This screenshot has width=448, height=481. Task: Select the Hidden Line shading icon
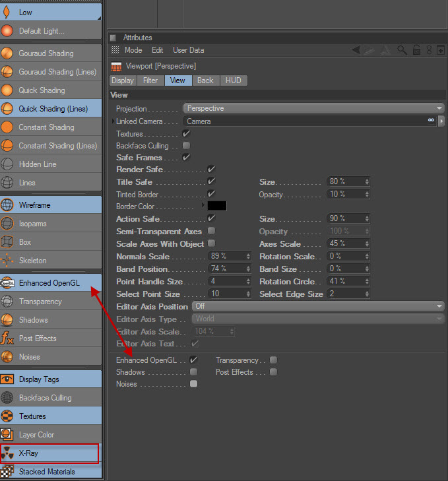7,164
